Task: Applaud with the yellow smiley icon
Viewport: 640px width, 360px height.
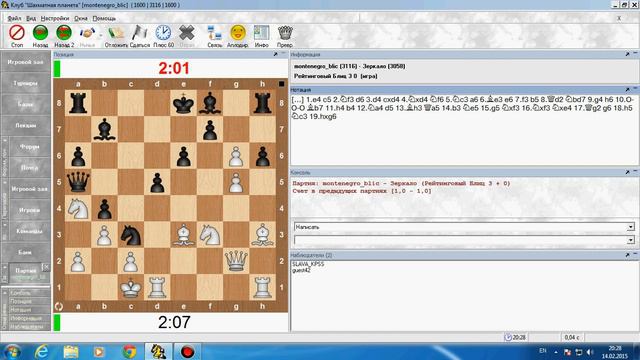Action: tap(238, 33)
